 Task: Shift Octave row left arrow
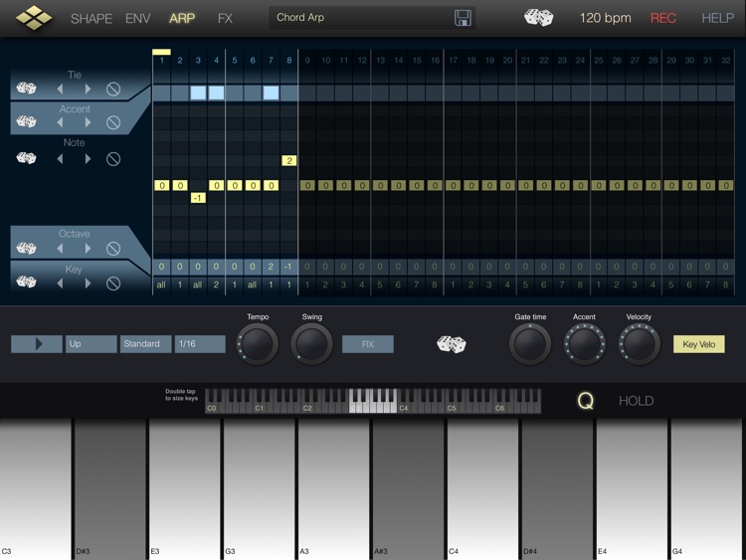point(60,249)
